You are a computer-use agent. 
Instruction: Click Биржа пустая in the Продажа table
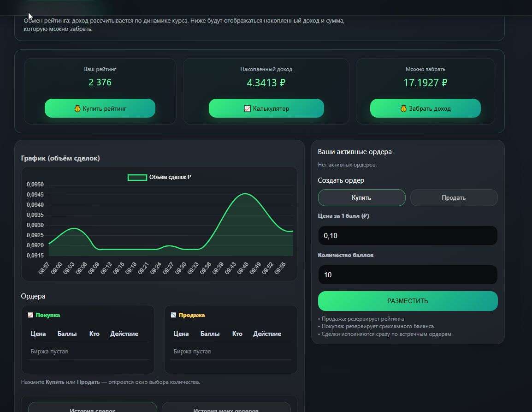pos(192,352)
